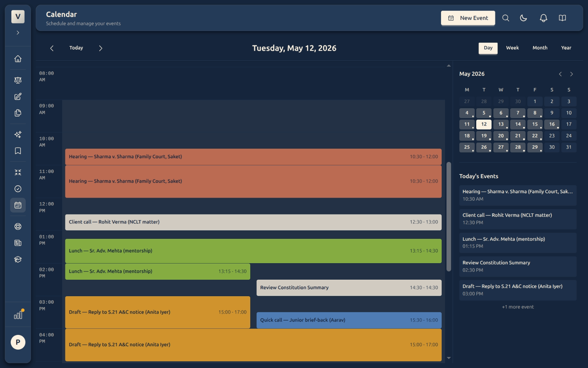Open the bookmark sidebar icon
This screenshot has height=368, width=588.
[x=18, y=151]
